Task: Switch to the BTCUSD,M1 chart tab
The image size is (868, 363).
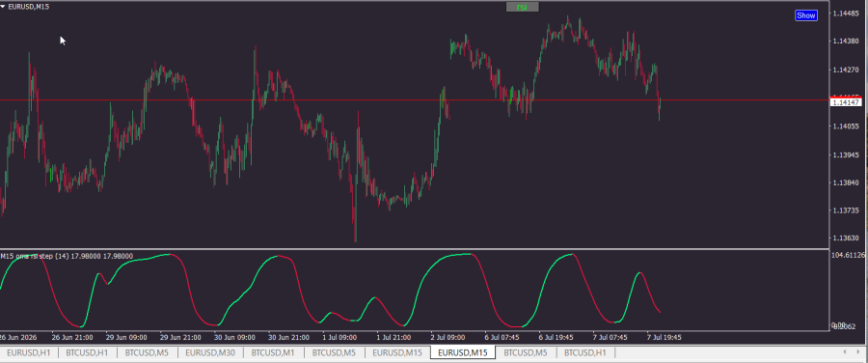Action: 273,352
